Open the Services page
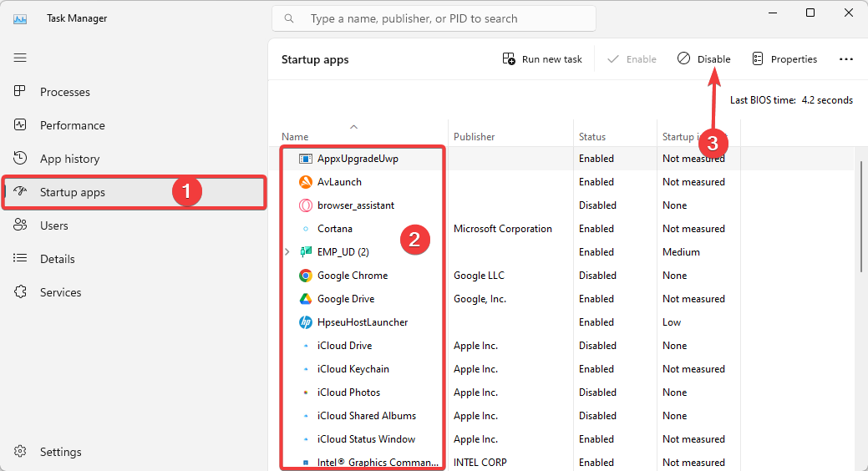The image size is (868, 471). tap(134, 292)
